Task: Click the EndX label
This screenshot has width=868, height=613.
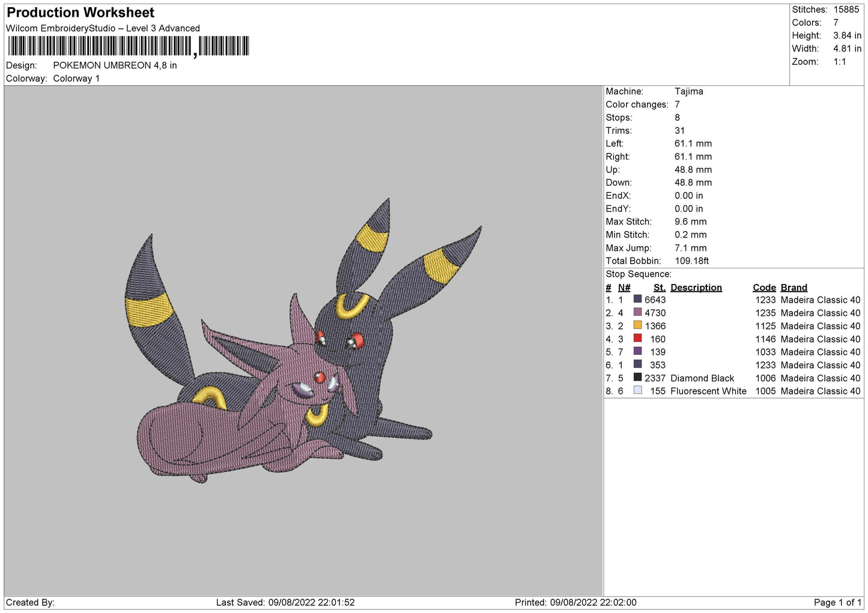Action: click(618, 196)
